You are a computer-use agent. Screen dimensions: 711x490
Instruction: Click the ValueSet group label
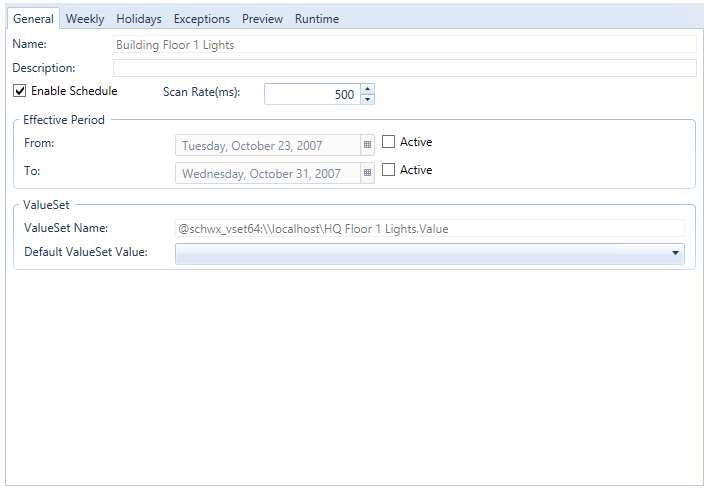tap(46, 205)
